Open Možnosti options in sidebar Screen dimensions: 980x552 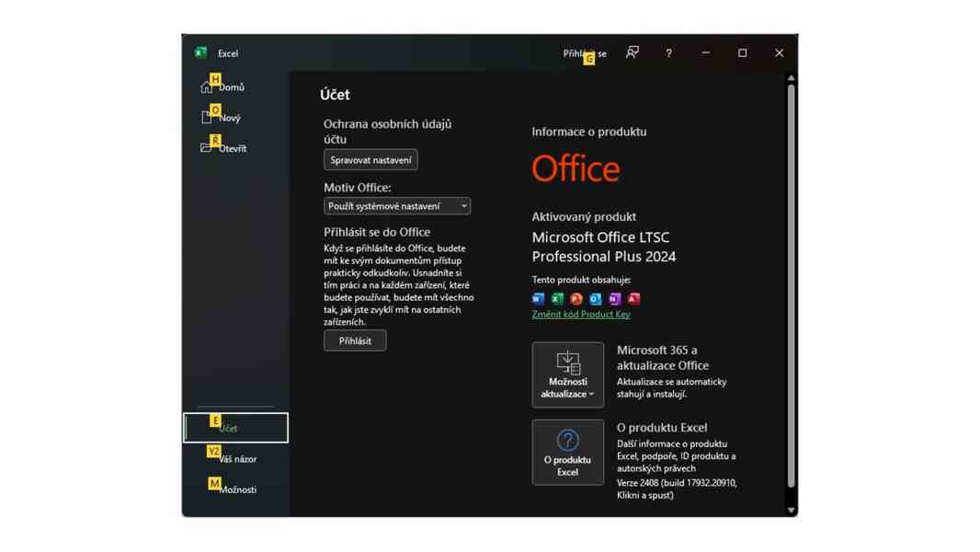click(235, 489)
